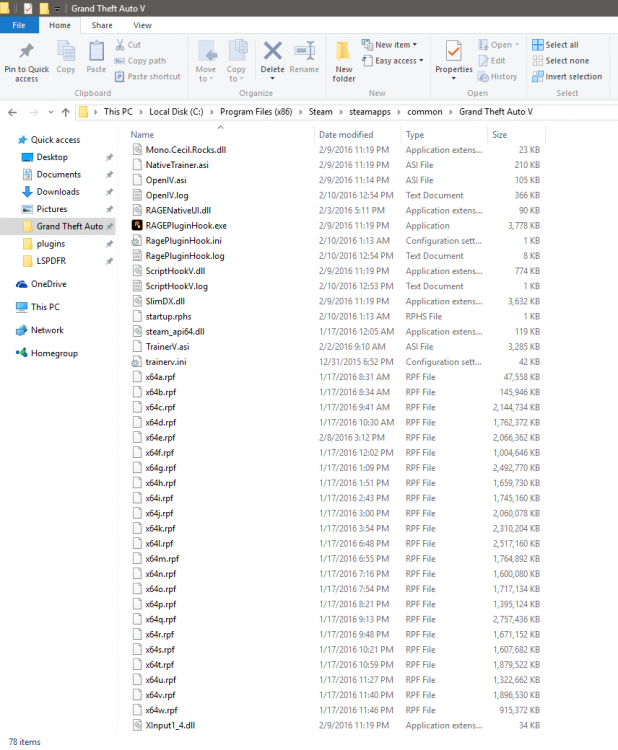This screenshot has width=618, height=750.
Task: Click the Delete X icon
Action: pos(273,51)
